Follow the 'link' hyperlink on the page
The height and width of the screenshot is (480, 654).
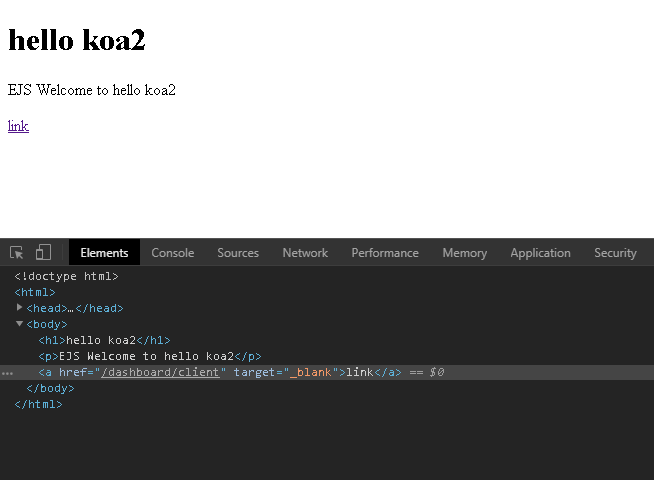(18, 126)
